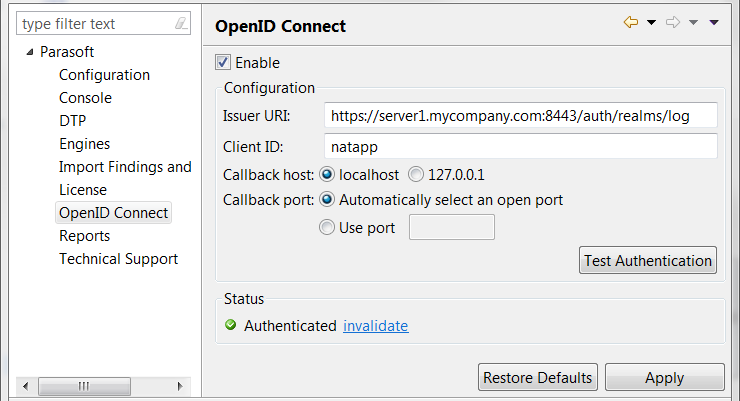The width and height of the screenshot is (740, 401).
Task: Open forward history dropdown arrow
Action: pyautogui.click(x=693, y=23)
